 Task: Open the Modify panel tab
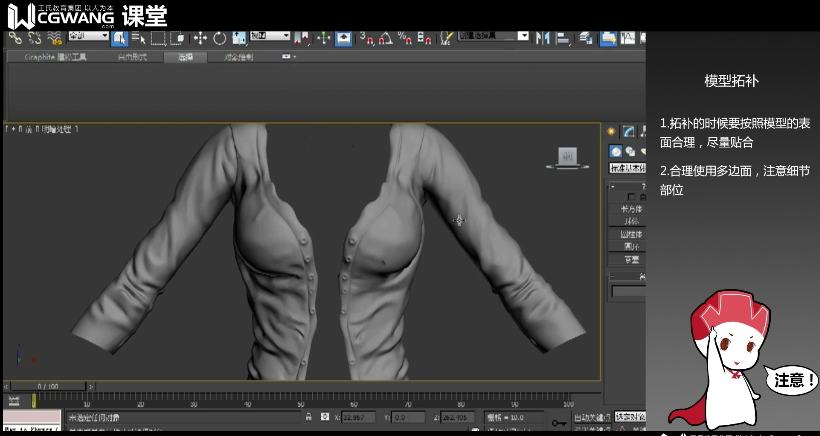[629, 131]
